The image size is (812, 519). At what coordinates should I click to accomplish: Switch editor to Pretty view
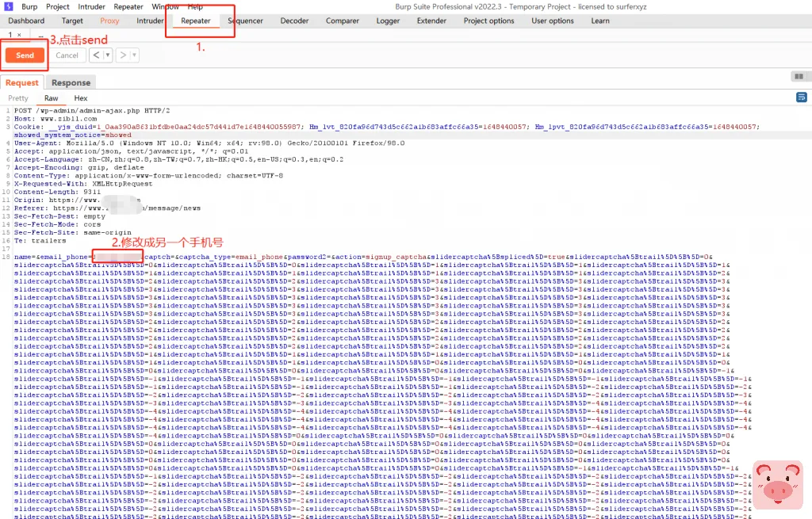pos(18,98)
